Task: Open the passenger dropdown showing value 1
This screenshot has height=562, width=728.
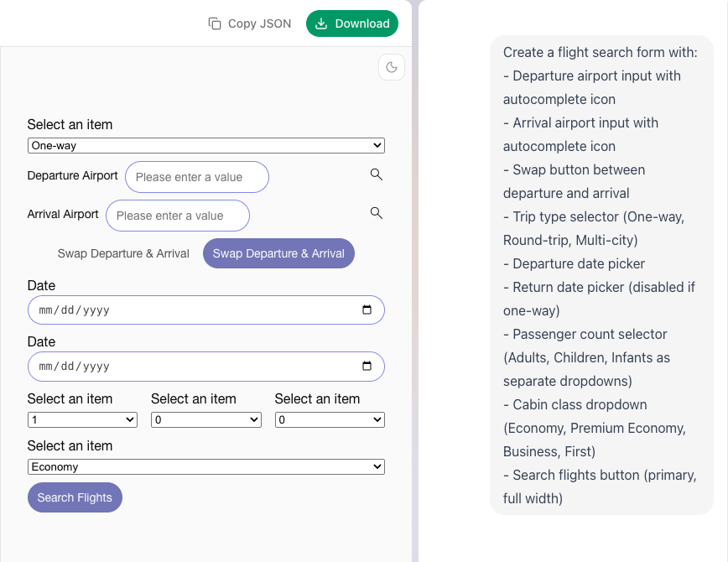Action: coord(82,419)
